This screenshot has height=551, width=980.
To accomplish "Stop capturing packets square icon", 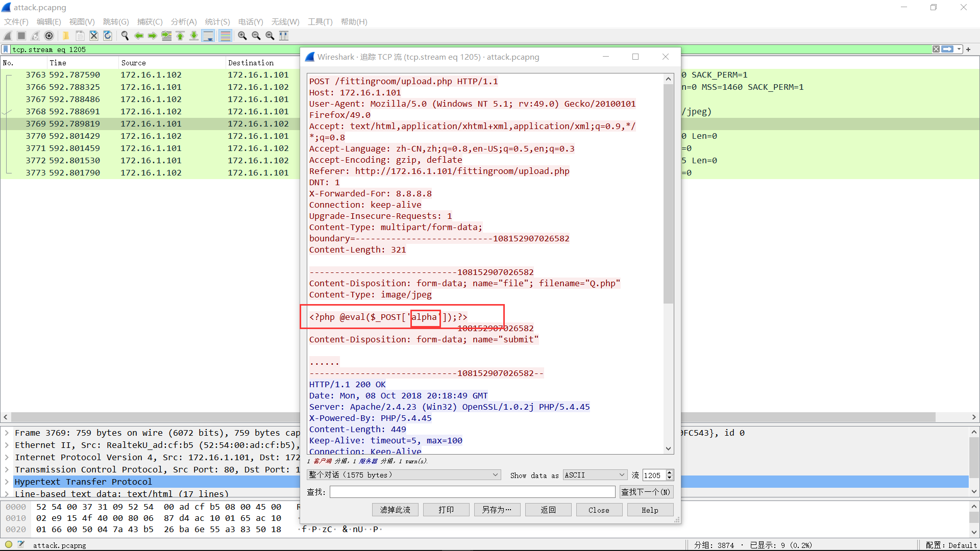I will pos(21,36).
